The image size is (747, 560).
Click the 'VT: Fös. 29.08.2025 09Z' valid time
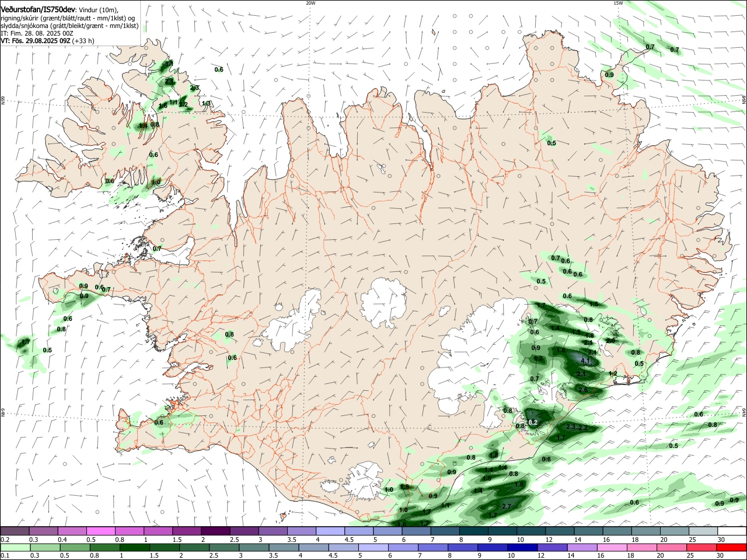pos(36,41)
